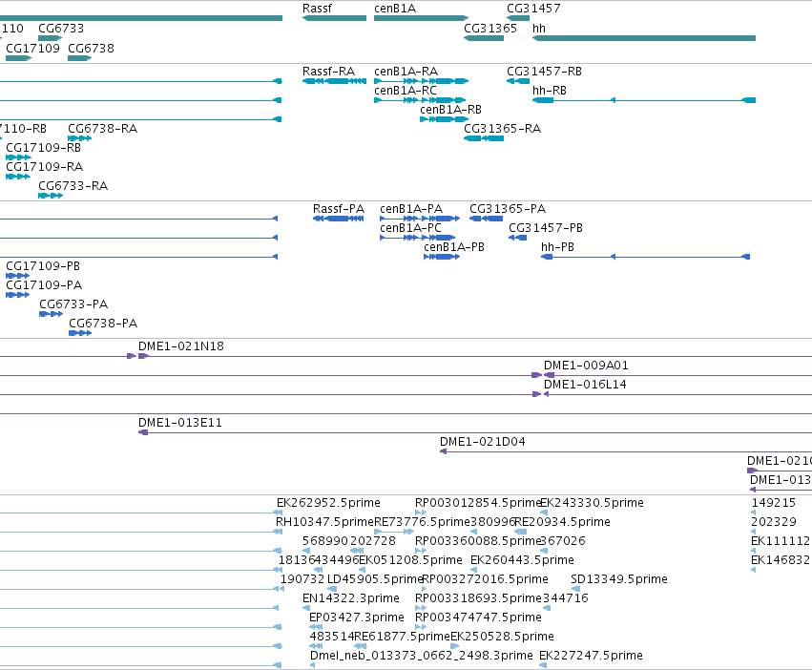The height and width of the screenshot is (670, 812).
Task: Click the EN14322.3prime EST label
Action: [351, 598]
